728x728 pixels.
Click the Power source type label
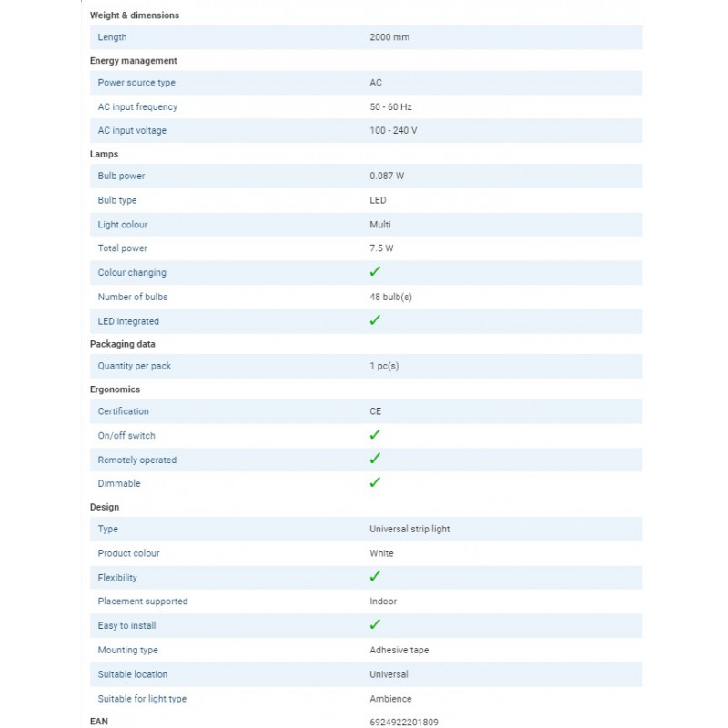136,83
